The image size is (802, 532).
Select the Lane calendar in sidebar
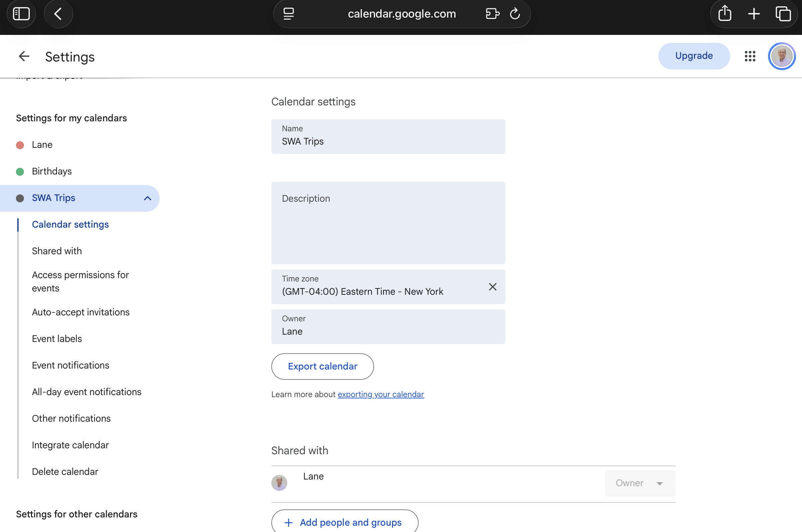click(x=42, y=145)
